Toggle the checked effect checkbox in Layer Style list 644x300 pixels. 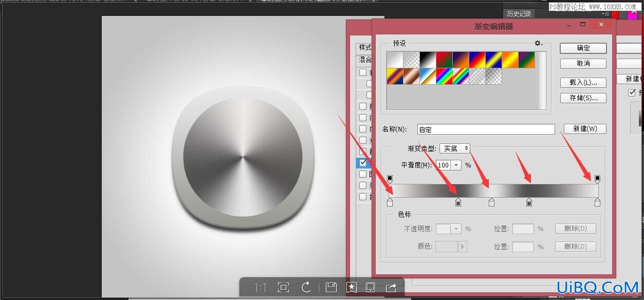(x=363, y=162)
